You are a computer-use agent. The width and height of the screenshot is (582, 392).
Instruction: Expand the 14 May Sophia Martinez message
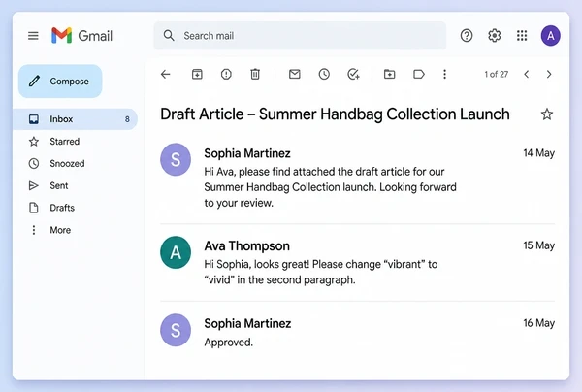tap(357, 179)
